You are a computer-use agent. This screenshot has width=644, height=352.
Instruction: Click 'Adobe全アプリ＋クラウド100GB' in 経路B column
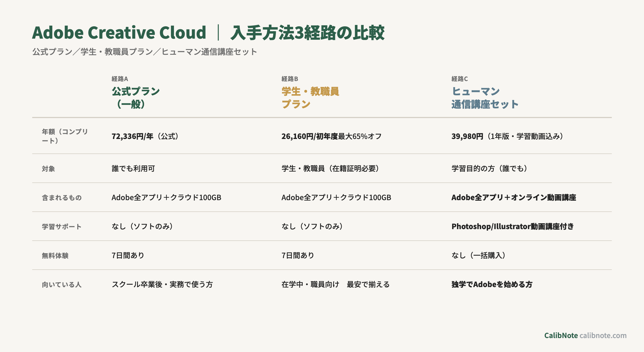pos(336,197)
